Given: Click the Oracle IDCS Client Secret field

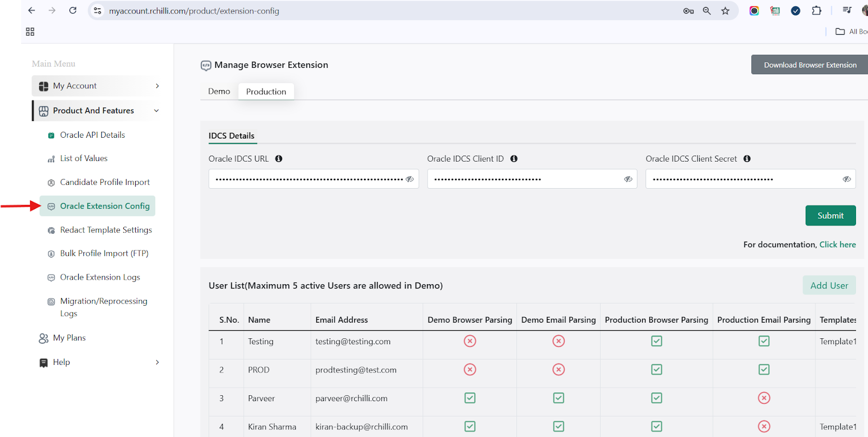Looking at the screenshot, I should 751,179.
